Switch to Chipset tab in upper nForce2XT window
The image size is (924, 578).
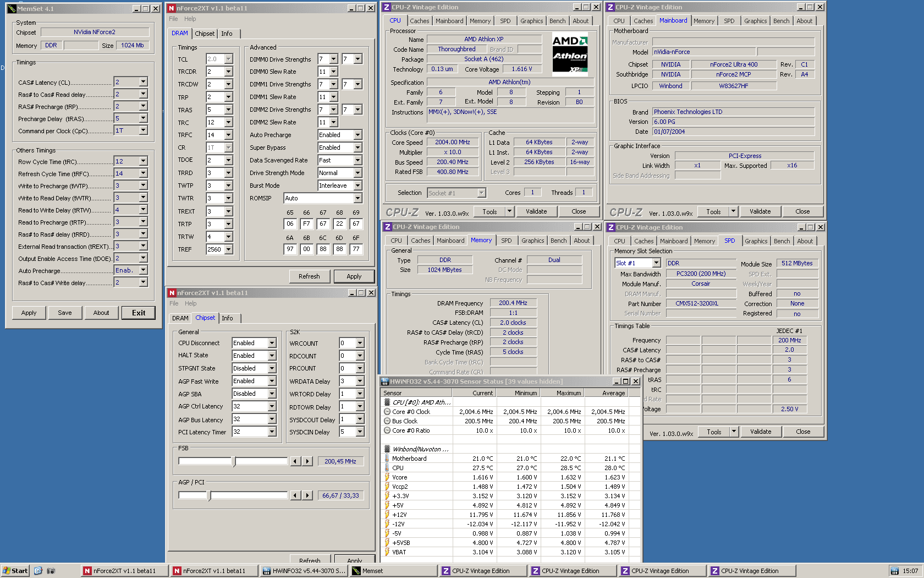click(x=205, y=34)
